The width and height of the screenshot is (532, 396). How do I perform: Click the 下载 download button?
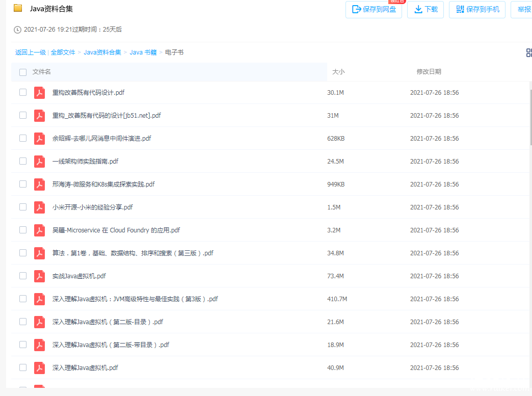[x=425, y=10]
